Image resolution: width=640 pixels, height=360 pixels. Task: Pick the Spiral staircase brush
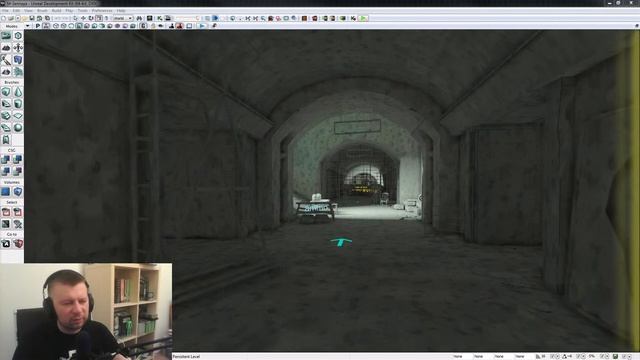[x=6, y=128]
